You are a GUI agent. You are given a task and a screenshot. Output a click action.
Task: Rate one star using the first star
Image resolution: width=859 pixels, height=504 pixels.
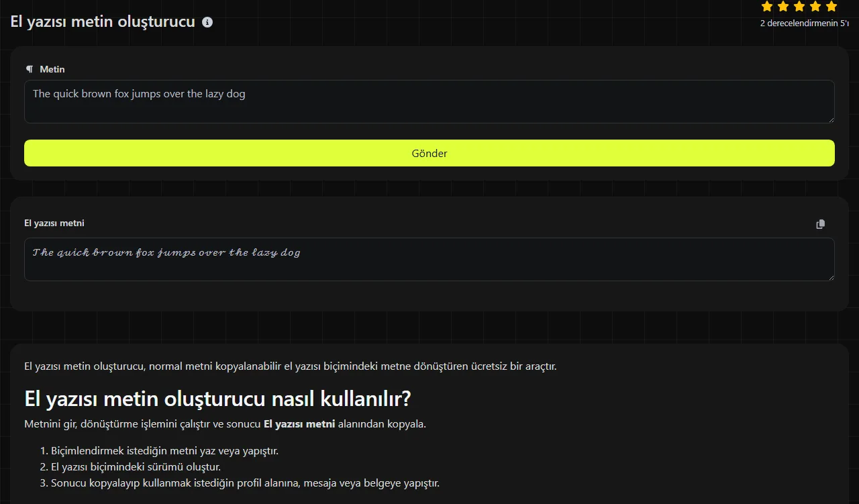[767, 7]
